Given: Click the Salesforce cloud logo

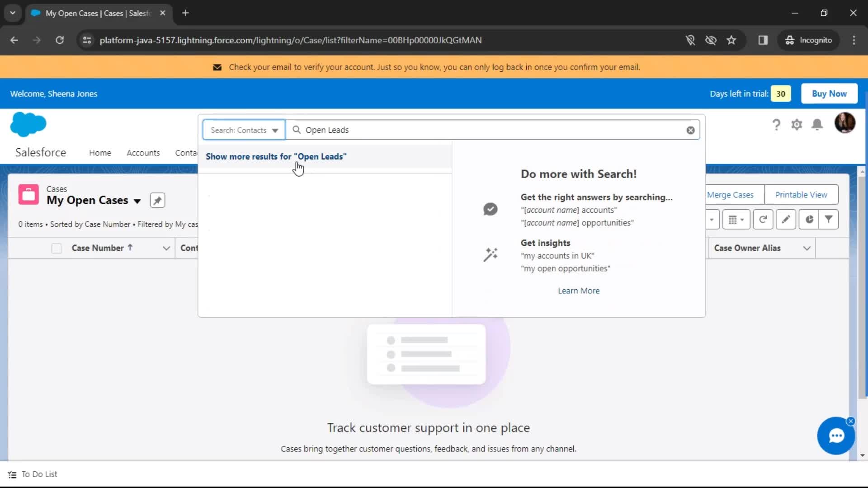Looking at the screenshot, I should coord(28,124).
